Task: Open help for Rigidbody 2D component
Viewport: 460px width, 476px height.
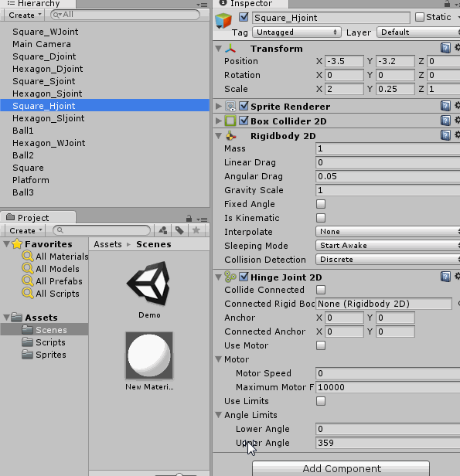Action: click(x=445, y=135)
